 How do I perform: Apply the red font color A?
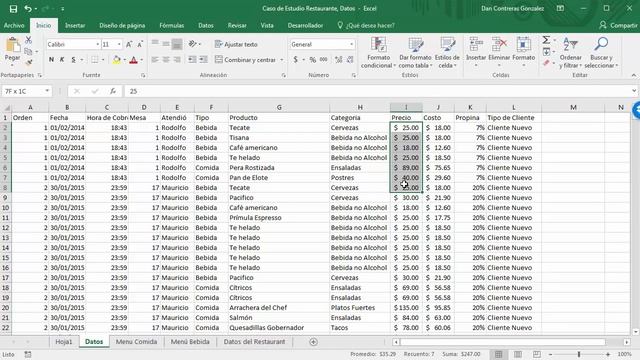tap(133, 60)
